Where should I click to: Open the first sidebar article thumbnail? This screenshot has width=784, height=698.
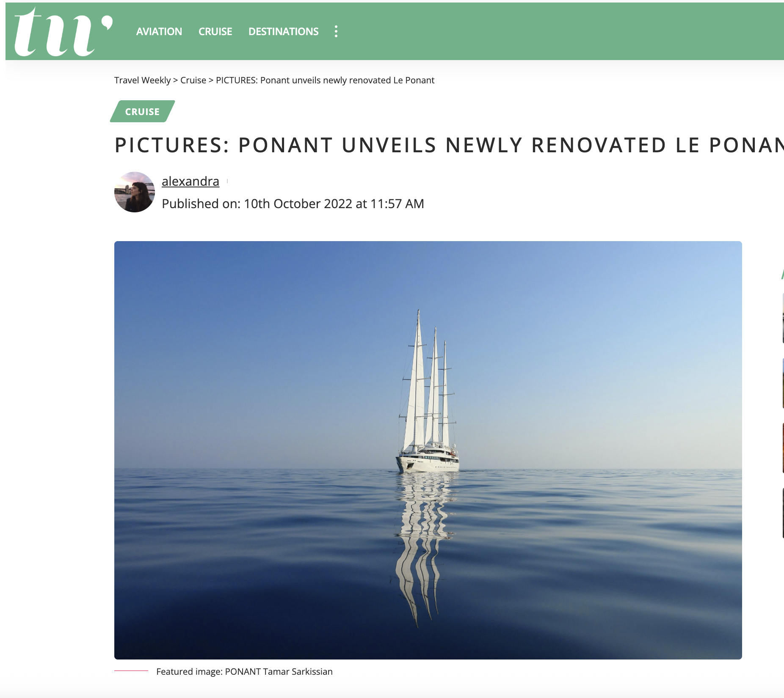click(783, 318)
